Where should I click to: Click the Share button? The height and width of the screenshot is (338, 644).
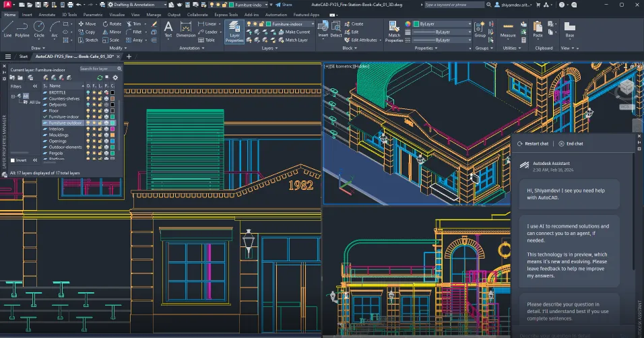coord(284,5)
